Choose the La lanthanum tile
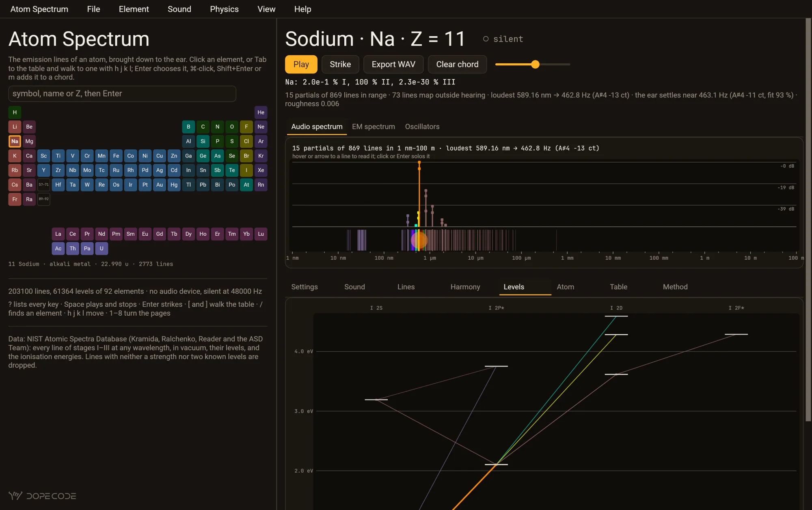This screenshot has height=510, width=812. [58, 234]
